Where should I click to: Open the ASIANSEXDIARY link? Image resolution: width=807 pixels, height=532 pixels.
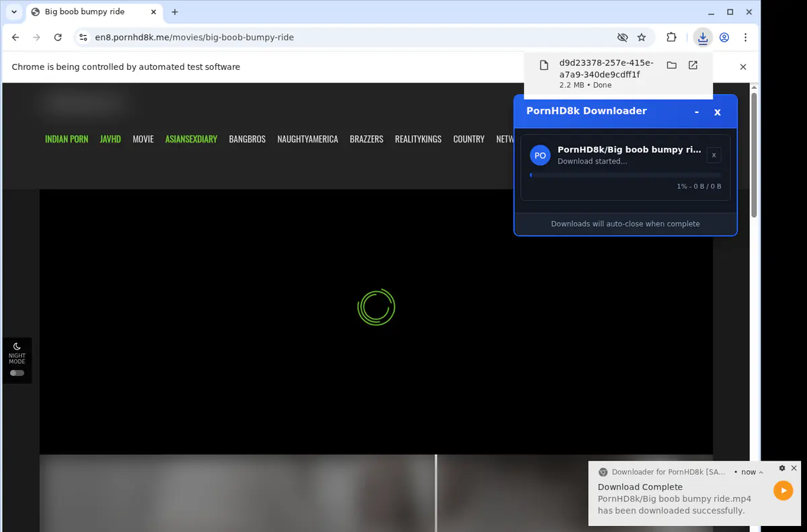[192, 139]
